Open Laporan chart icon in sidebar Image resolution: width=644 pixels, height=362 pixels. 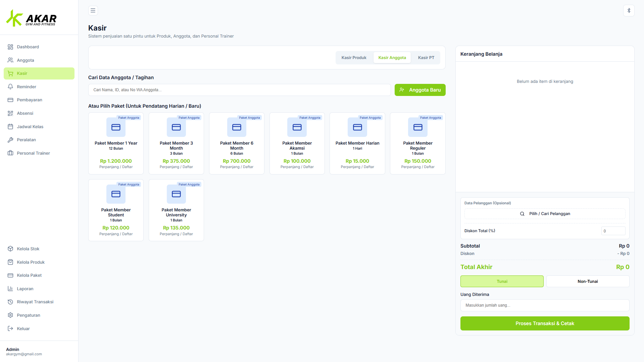(10, 289)
